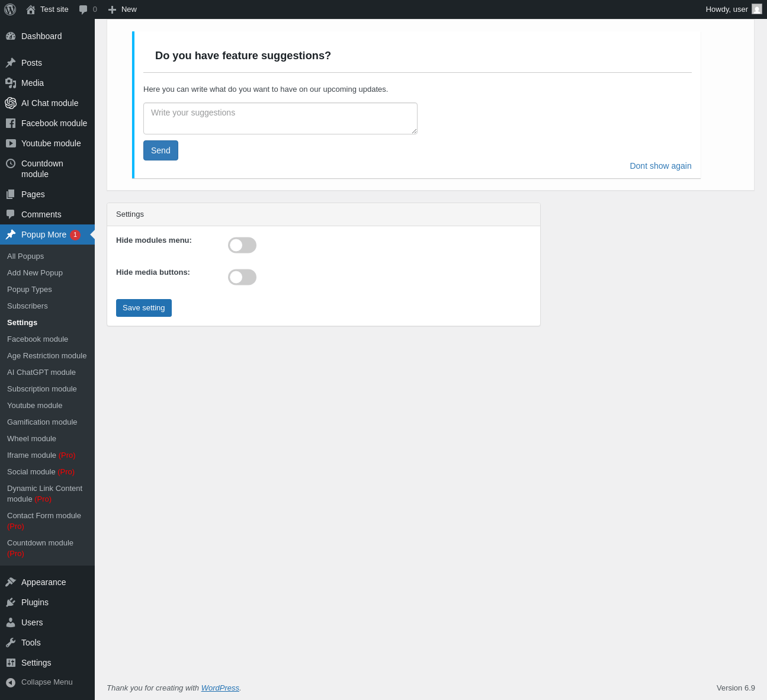Screen dimensions: 767x700
Task: Open All Popups submenu item
Action: 25,256
